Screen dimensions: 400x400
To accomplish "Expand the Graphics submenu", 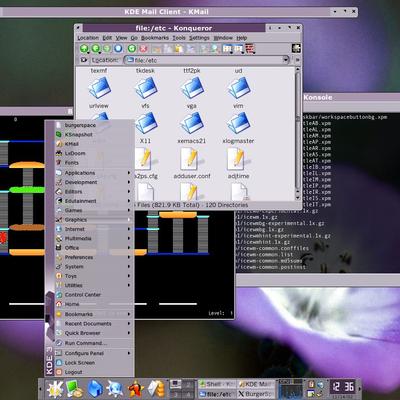I will coord(93,220).
